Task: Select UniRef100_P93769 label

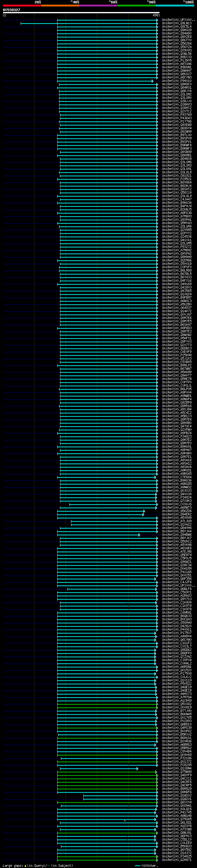Action: click(177, 115)
